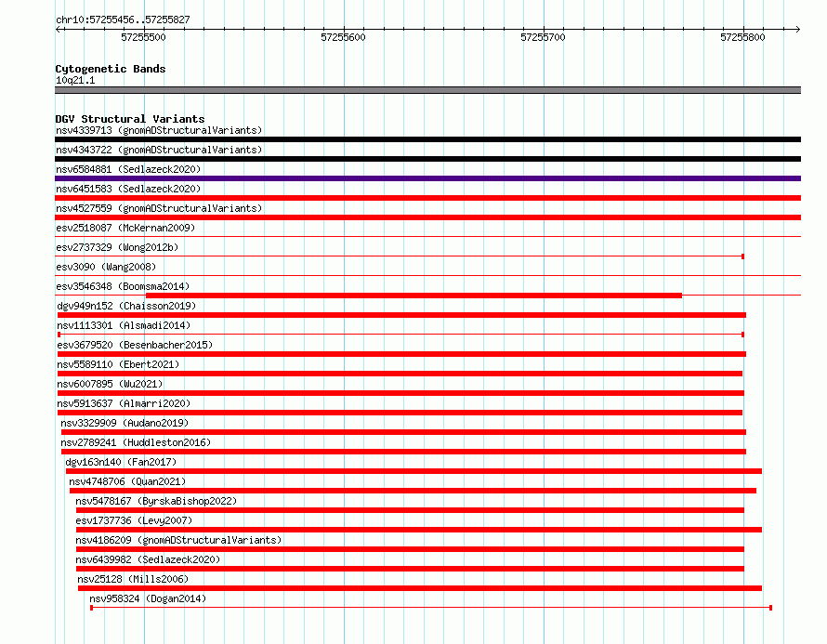Screen dimensions: 827x644
Task: Click the left arrow end of the ruler
Action: point(59,29)
